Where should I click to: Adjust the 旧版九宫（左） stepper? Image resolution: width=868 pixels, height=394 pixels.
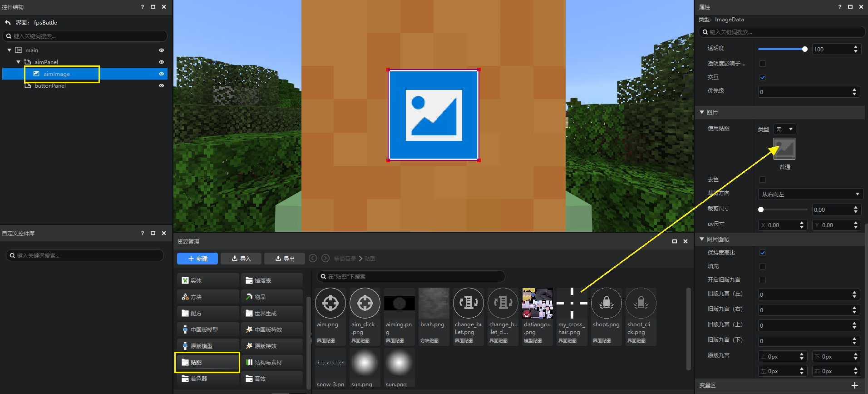(854, 294)
